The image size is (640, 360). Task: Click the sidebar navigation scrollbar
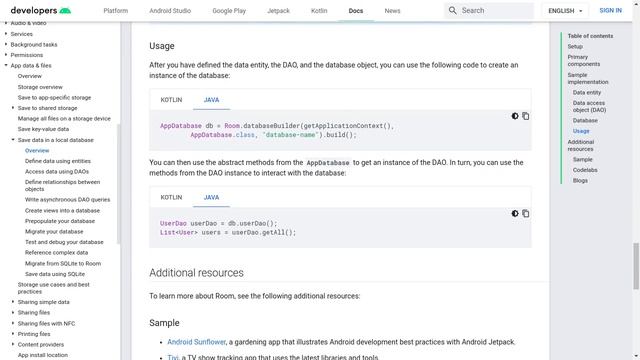tap(118, 184)
